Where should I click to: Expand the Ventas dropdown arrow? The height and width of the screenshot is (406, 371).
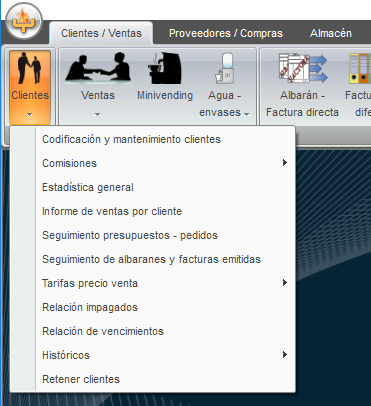tap(97, 115)
